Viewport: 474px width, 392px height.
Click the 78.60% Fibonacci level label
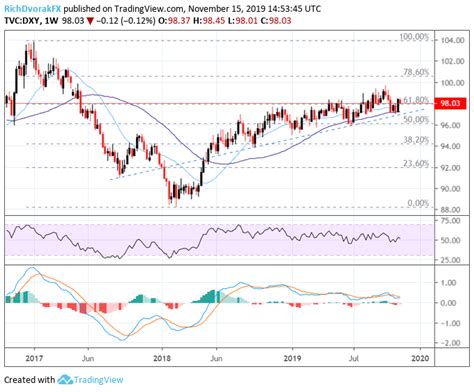416,72
